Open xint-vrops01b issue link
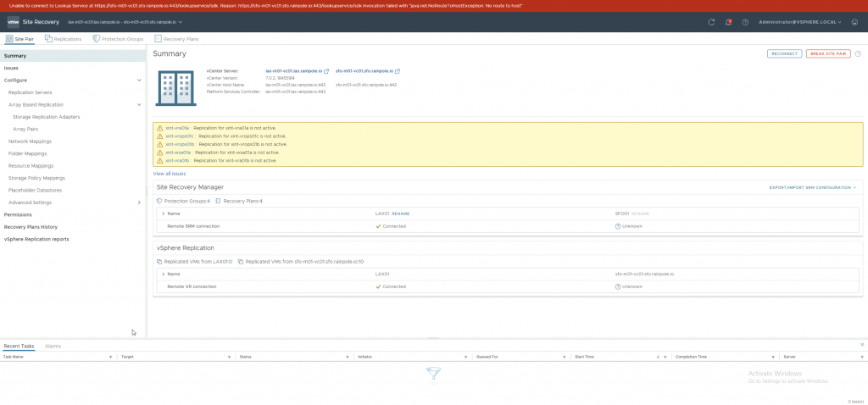868x405 pixels. pyautogui.click(x=180, y=144)
